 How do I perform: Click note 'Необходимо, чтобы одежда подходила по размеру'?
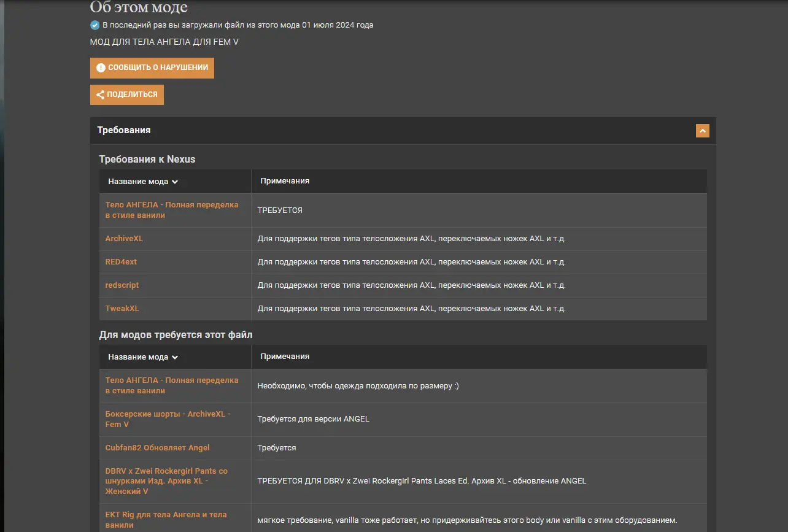[x=358, y=386]
